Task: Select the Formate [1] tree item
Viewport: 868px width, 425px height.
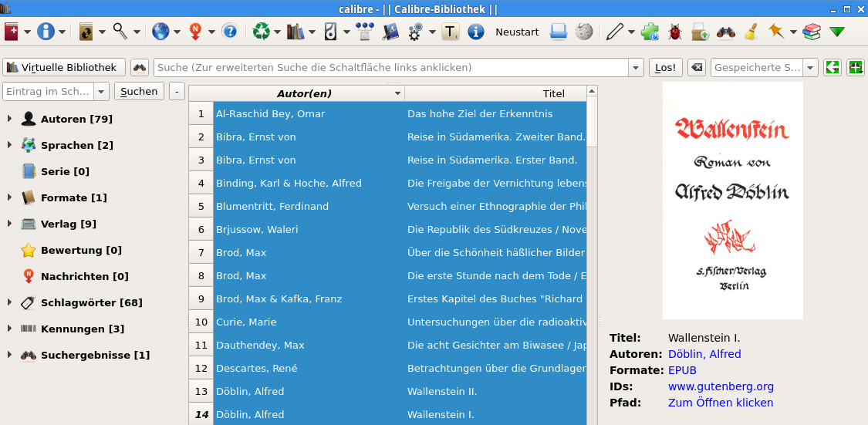Action: click(73, 197)
